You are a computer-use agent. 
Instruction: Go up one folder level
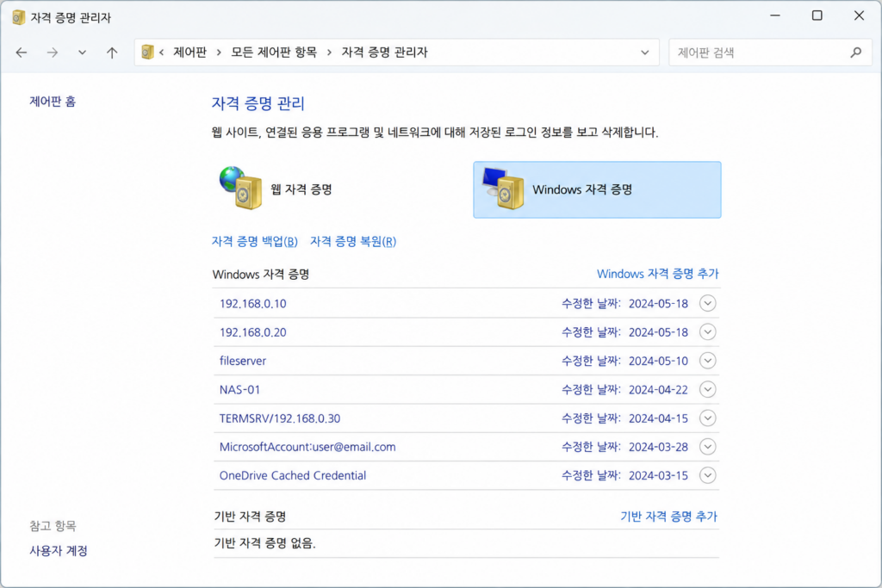click(112, 53)
